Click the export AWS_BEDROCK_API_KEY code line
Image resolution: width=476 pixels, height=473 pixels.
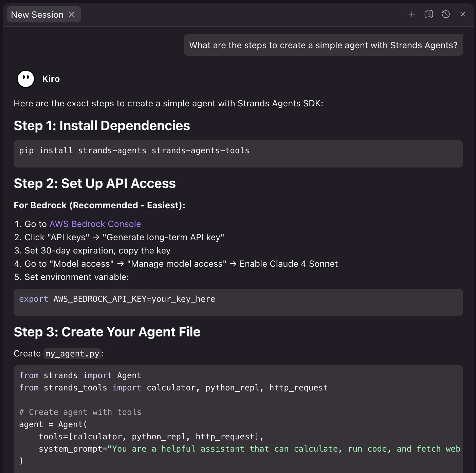(117, 299)
